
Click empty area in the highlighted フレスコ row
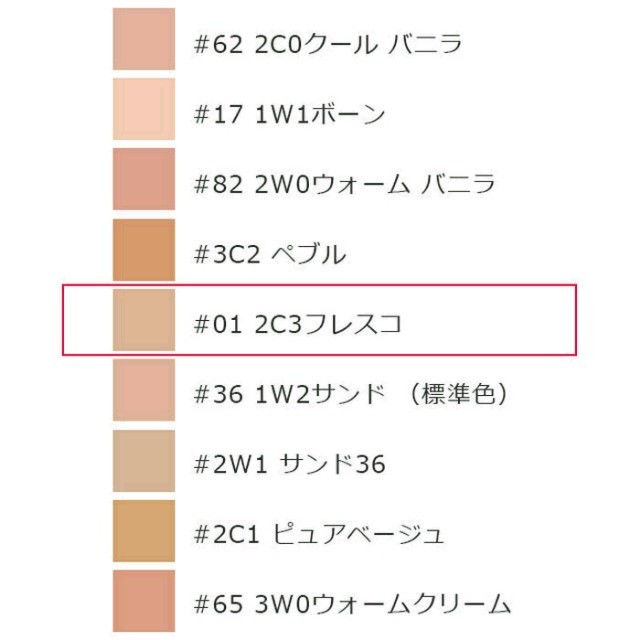pos(490,320)
